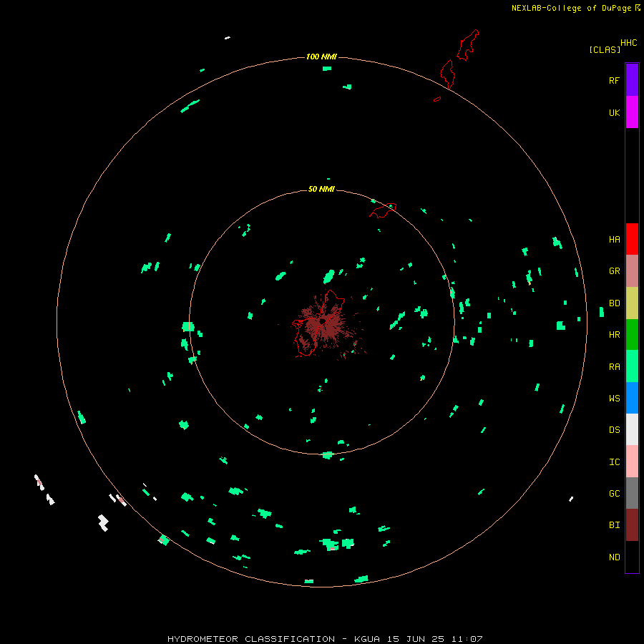
Task: Click the 'HR' legend label
Action: point(614,335)
